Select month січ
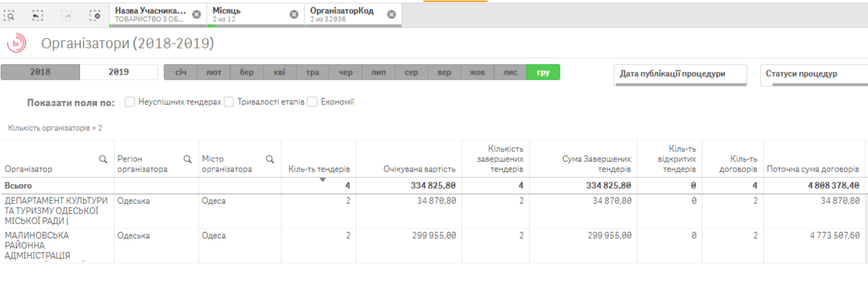This screenshot has width=868, height=282. [181, 72]
